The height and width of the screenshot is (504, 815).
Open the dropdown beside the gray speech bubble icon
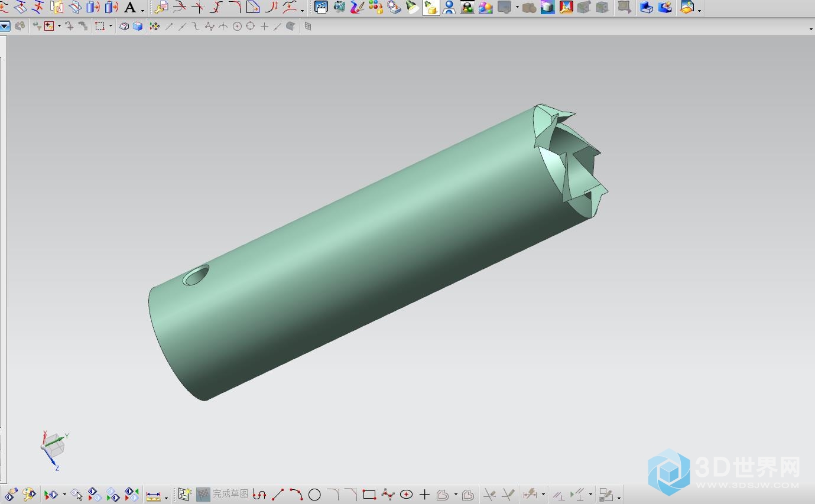517,8
